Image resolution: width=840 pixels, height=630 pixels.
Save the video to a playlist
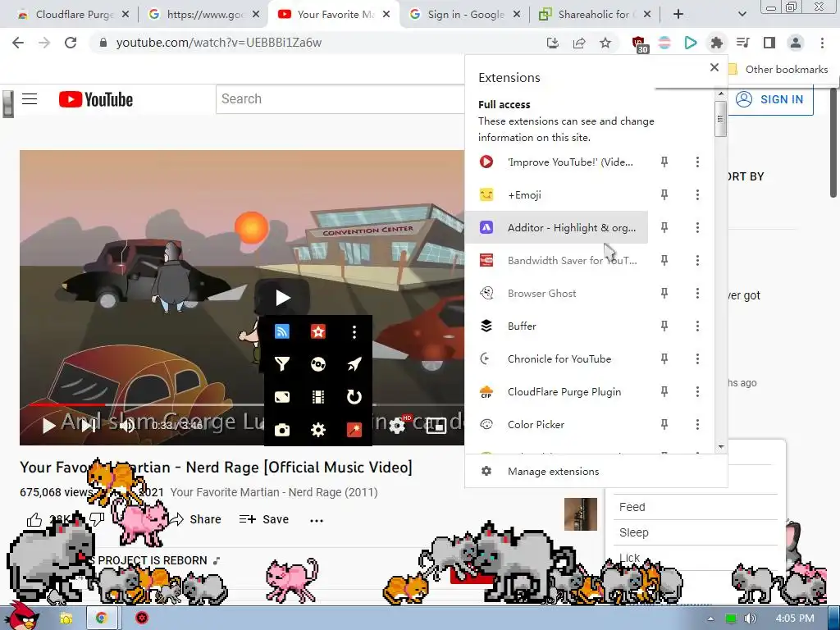point(264,519)
